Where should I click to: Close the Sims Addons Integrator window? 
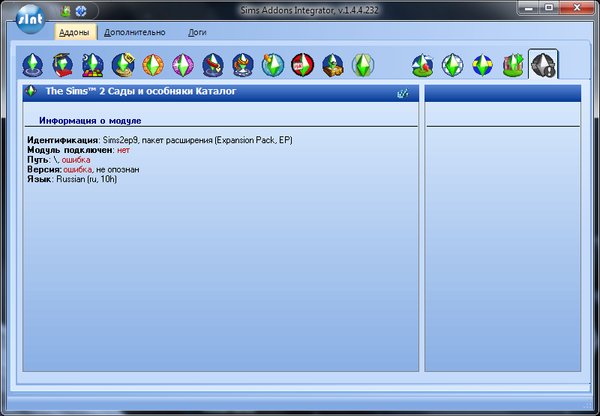[x=577, y=8]
